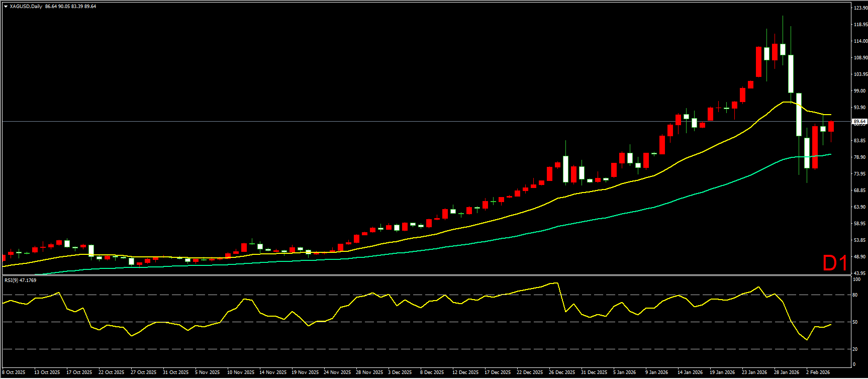
Task: Pick the 5 Nov 2025 date label
Action: (x=208, y=372)
